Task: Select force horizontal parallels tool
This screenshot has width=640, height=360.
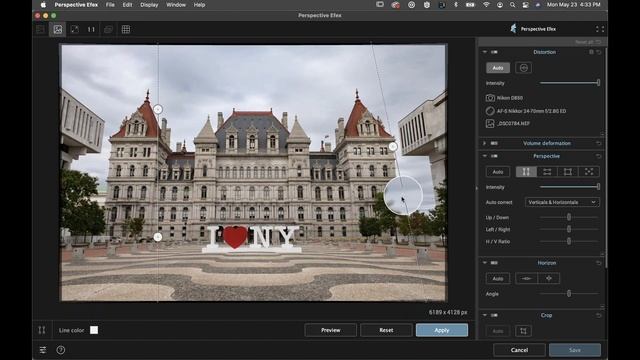Action: click(x=547, y=172)
